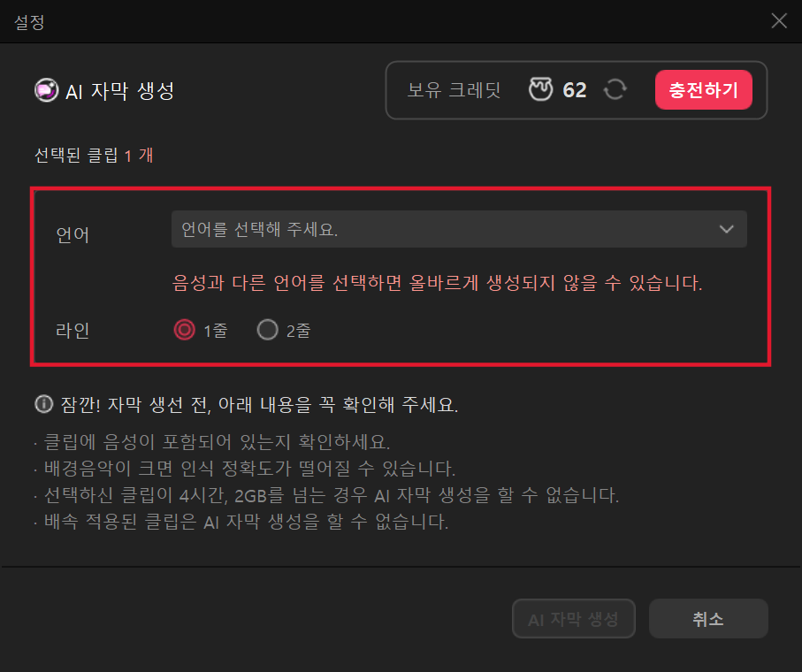Select the 2줄 radio button
This screenshot has width=802, height=672.
pos(268,330)
